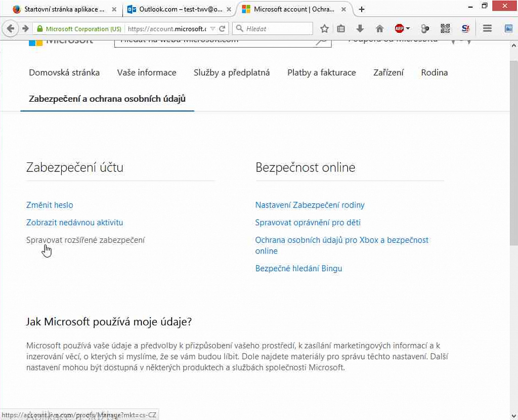Open Spravovat oprávnění pro děti link
Screen dimensions: 518x420
click(x=308, y=222)
